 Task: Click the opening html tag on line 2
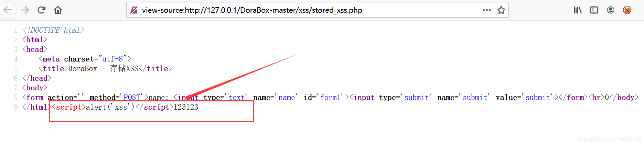(x=35, y=40)
